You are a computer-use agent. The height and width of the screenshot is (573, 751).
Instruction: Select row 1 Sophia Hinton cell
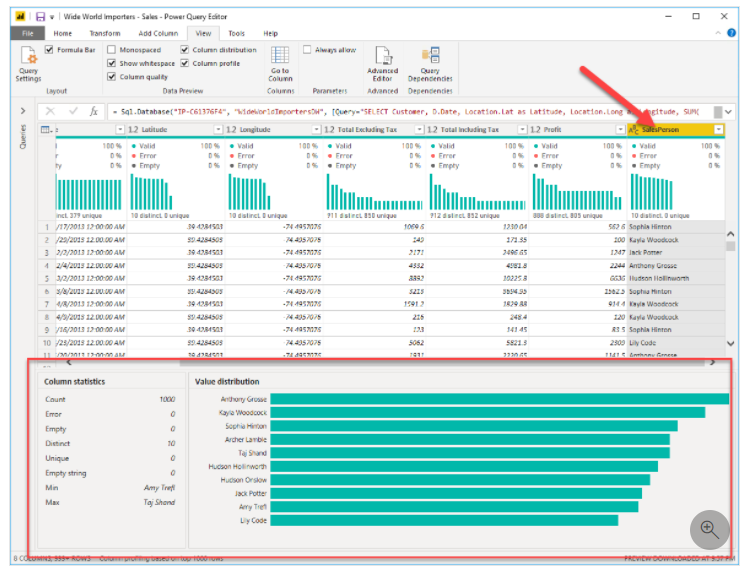[675, 227]
